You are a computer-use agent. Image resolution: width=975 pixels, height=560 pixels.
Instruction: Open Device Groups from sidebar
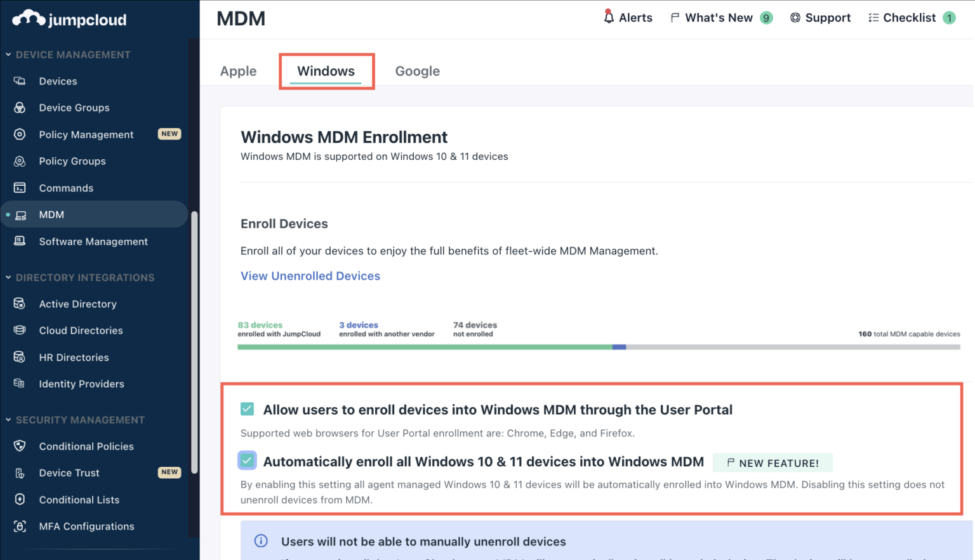click(x=74, y=107)
